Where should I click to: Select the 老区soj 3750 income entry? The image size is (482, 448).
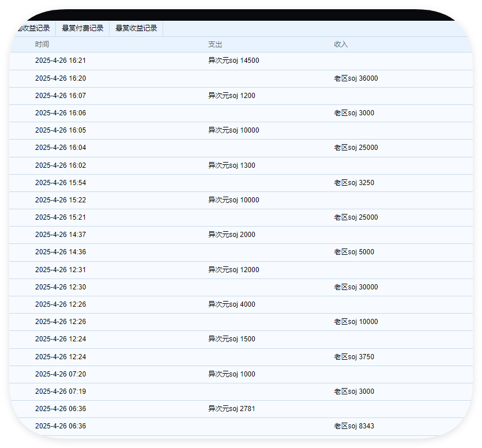[354, 357]
